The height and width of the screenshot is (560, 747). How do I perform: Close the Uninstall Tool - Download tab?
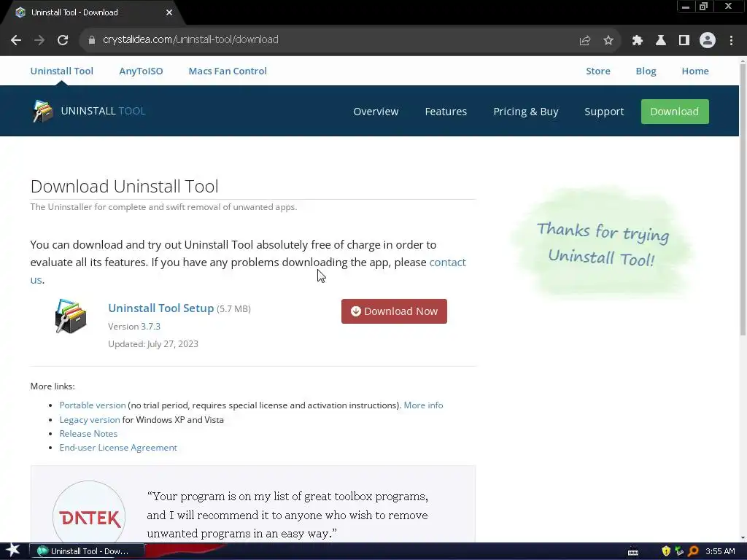169,12
